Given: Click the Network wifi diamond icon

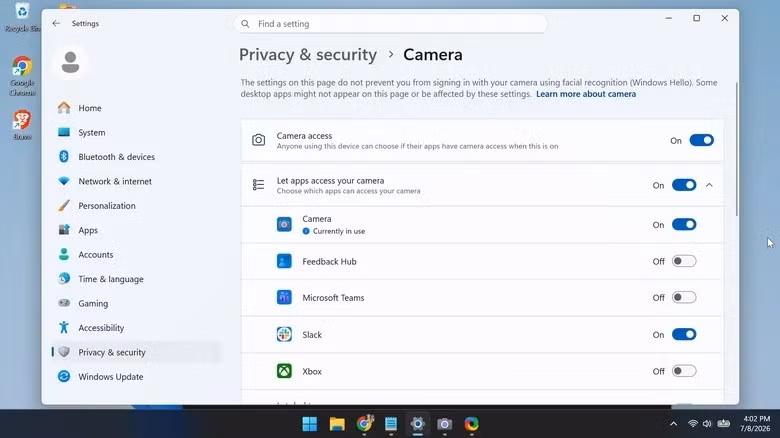Looking at the screenshot, I should point(64,181).
